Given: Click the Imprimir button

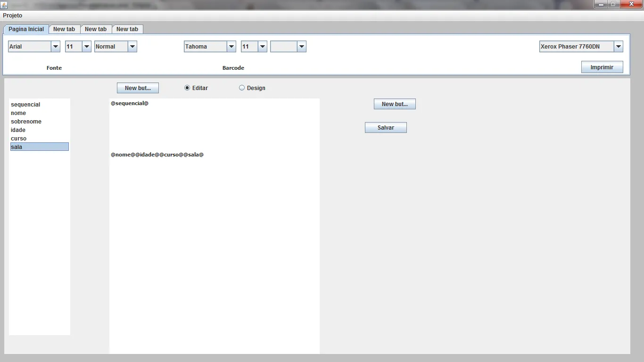Looking at the screenshot, I should pos(602,67).
